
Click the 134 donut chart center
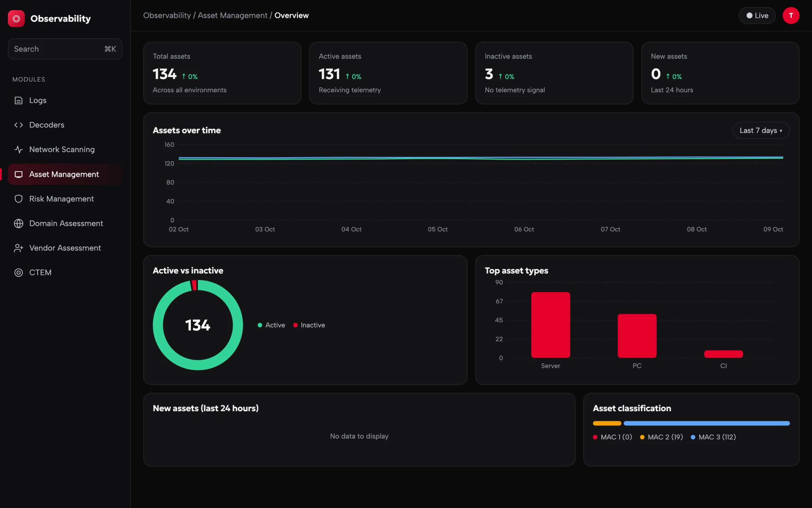(x=198, y=325)
